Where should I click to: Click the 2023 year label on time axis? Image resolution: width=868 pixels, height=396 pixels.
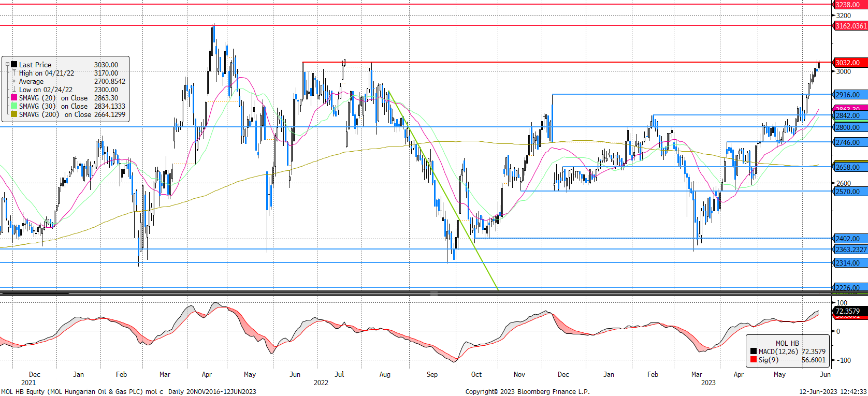[x=708, y=383]
